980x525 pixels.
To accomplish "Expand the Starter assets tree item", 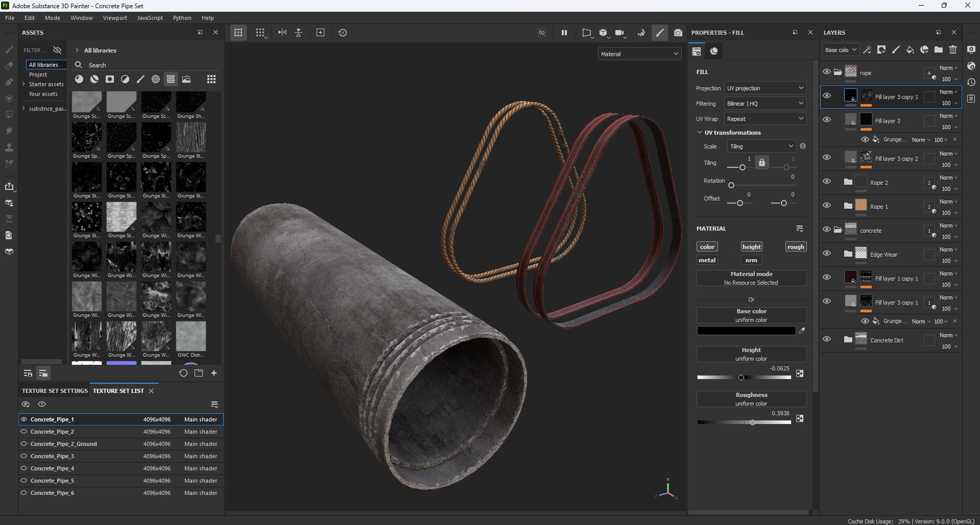I will click(23, 84).
